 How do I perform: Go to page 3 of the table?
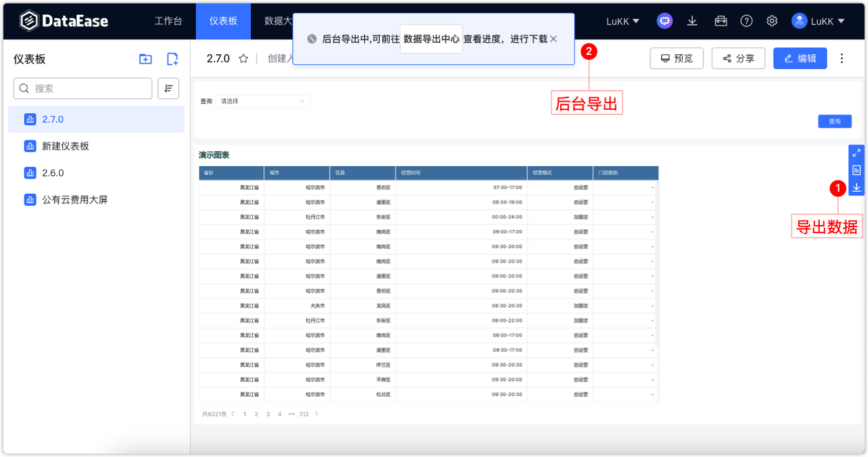click(x=267, y=414)
